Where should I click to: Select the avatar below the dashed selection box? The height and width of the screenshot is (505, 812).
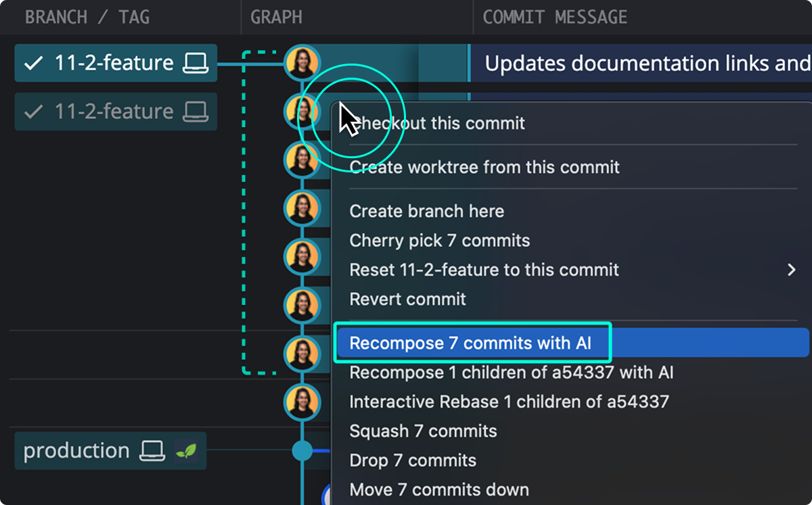click(302, 402)
